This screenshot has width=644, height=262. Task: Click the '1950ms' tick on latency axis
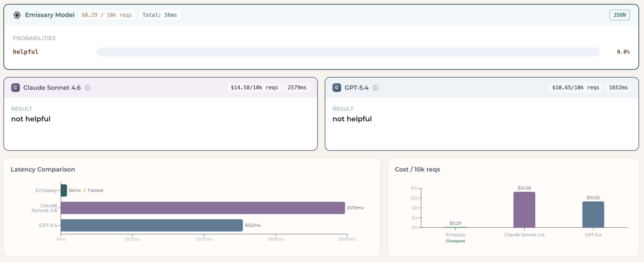coord(275,239)
